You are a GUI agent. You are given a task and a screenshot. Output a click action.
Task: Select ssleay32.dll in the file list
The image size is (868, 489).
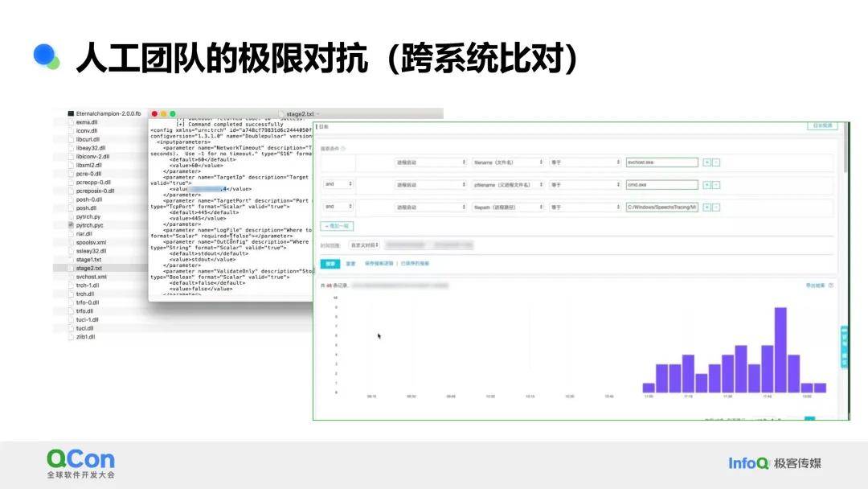(92, 251)
